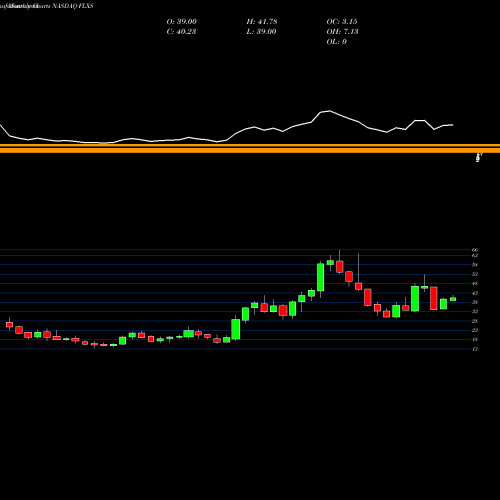Click the 42 price axis label
This screenshot has width=500, height=500.
tap(475, 293)
